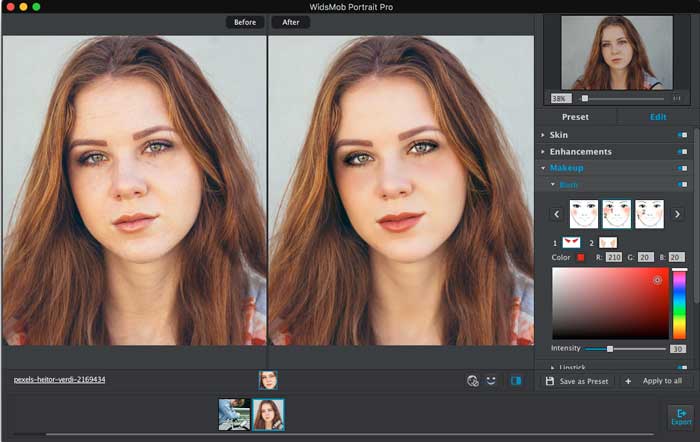The height and width of the screenshot is (442, 700).
Task: Click the Export button
Action: (x=681, y=417)
